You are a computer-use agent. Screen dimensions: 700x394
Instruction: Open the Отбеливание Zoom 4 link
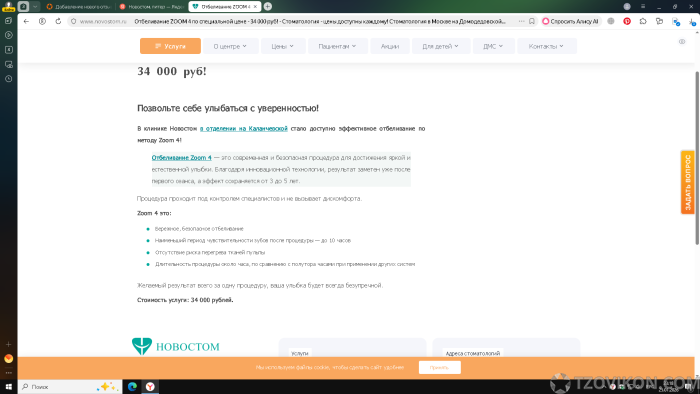[181, 158]
